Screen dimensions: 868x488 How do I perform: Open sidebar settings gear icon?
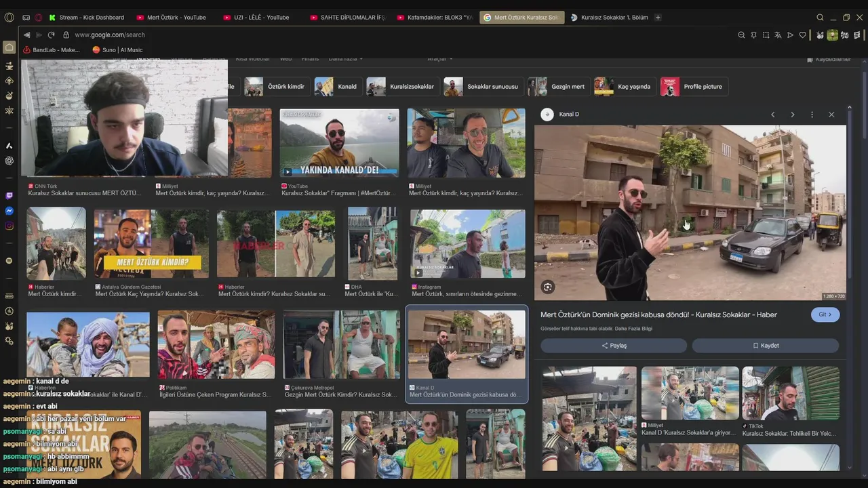pos(9,341)
